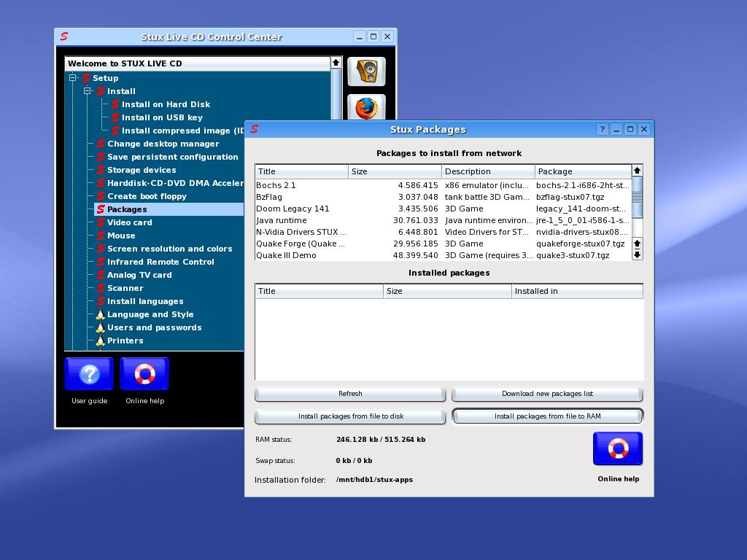Image resolution: width=747 pixels, height=560 pixels.
Task: Open Install languages entry
Action: coord(145,301)
